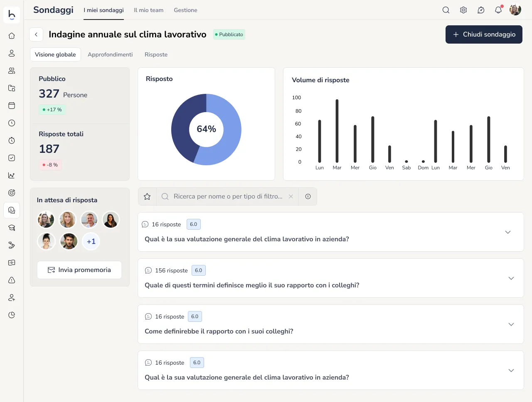Click the star favorites filter icon

point(147,196)
